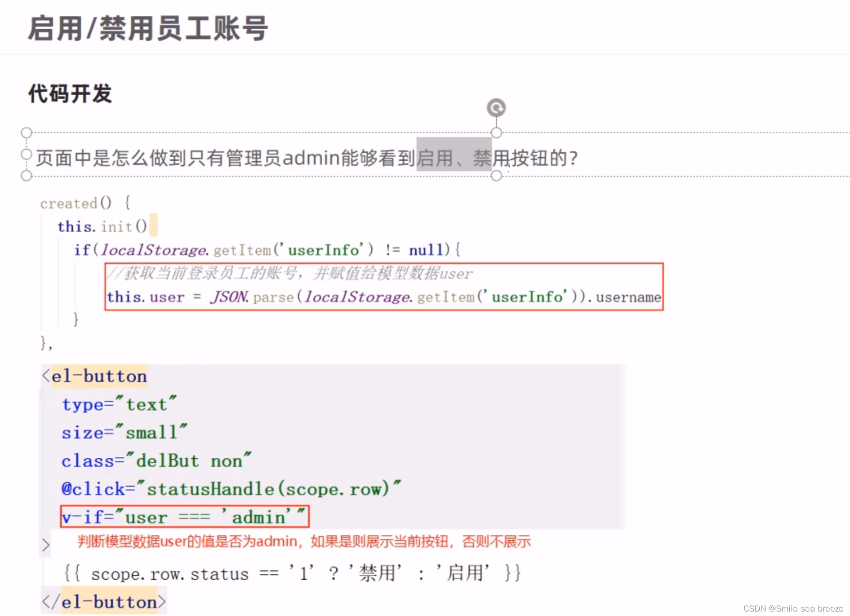850x616 pixels.
Task: Click the word admin in the question line
Action: click(312, 158)
